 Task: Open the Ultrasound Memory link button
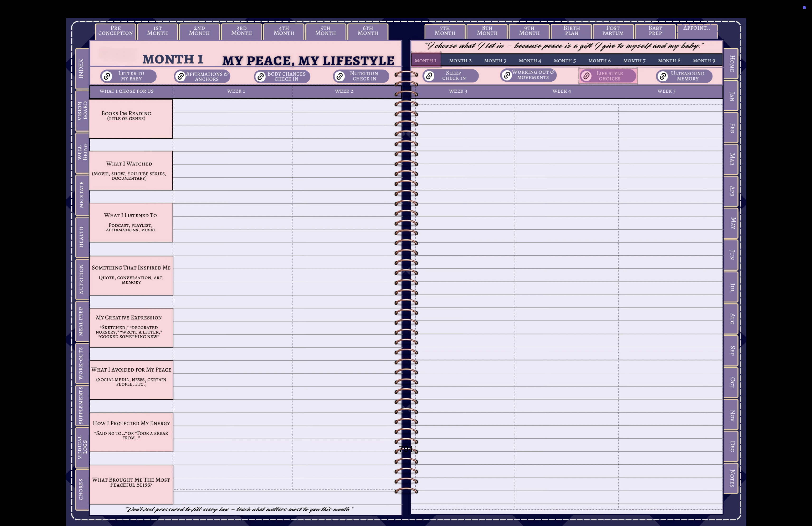pyautogui.click(x=687, y=76)
